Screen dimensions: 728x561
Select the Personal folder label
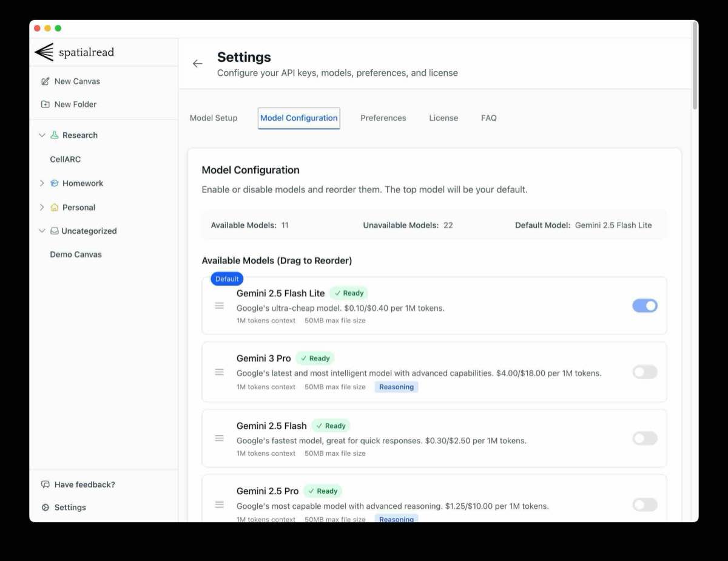tap(79, 208)
